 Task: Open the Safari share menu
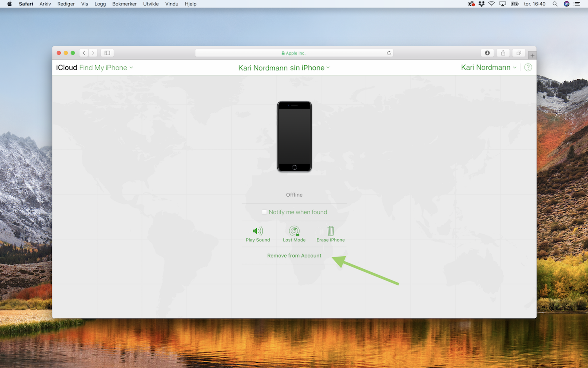click(x=503, y=53)
